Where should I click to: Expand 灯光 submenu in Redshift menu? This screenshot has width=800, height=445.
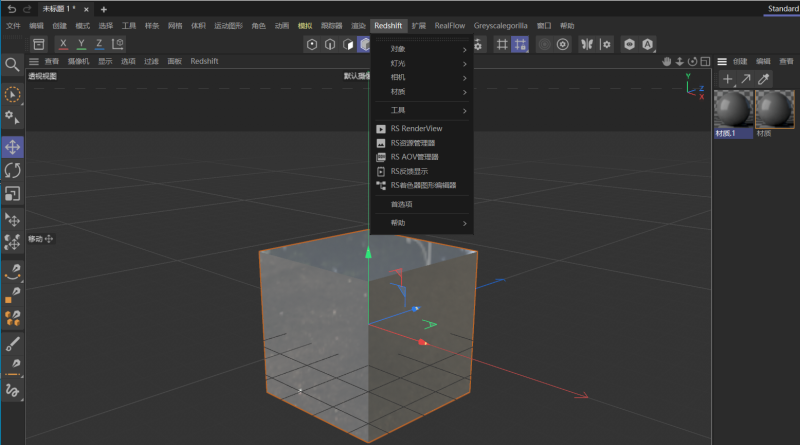[421, 63]
